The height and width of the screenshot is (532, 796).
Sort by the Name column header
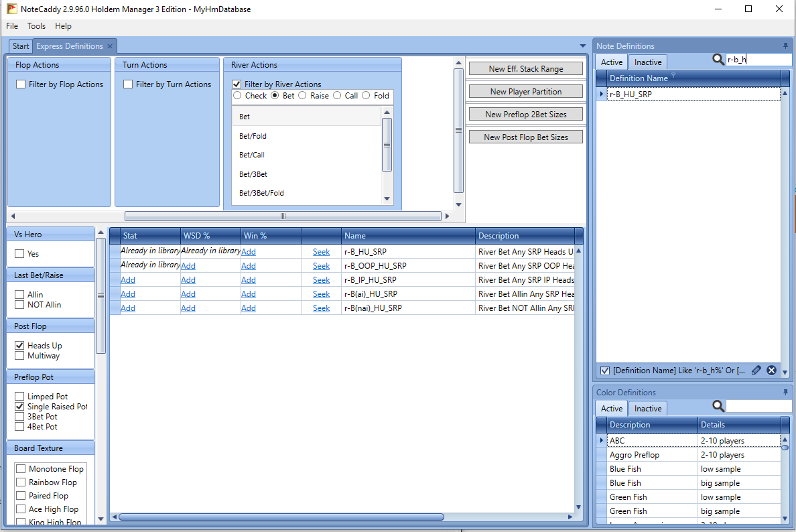tap(408, 236)
